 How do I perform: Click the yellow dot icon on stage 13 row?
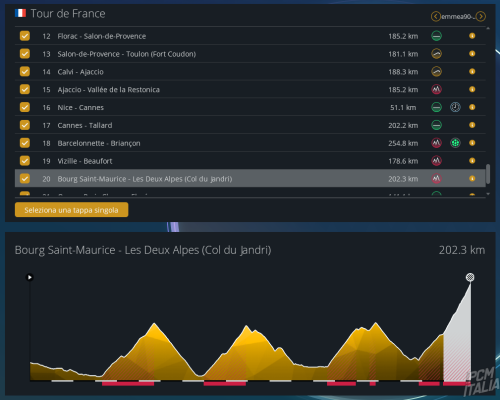pos(472,53)
